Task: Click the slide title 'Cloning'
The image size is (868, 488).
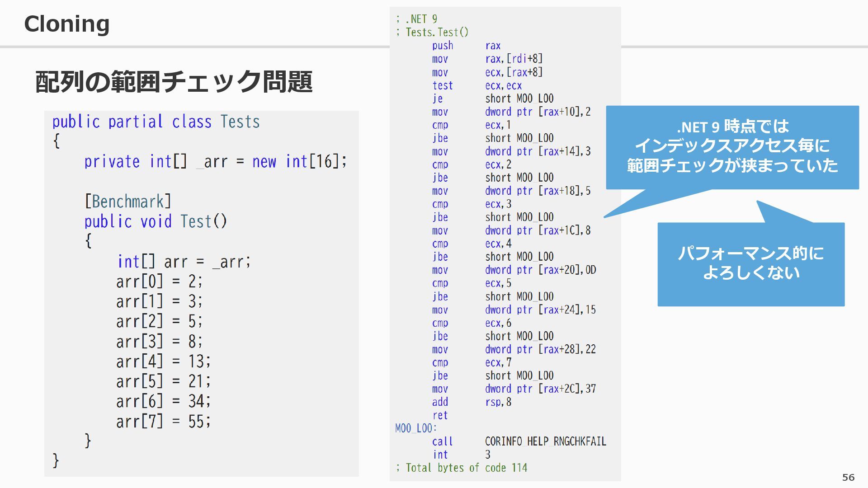Action: [x=67, y=23]
